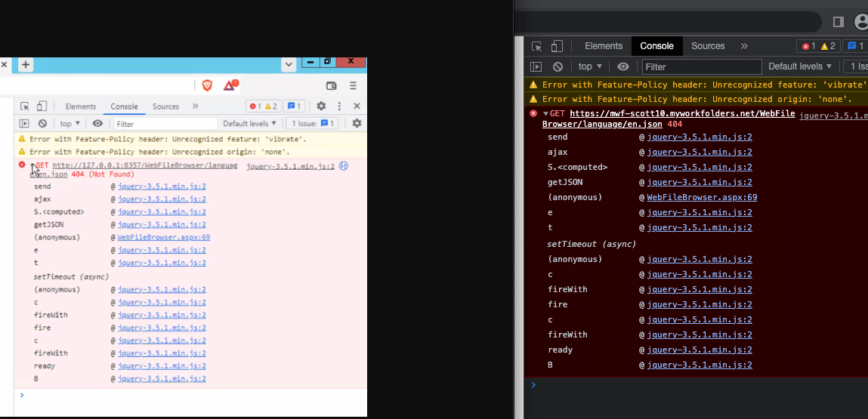Open the Brave Rewards triangle icon

point(230,85)
